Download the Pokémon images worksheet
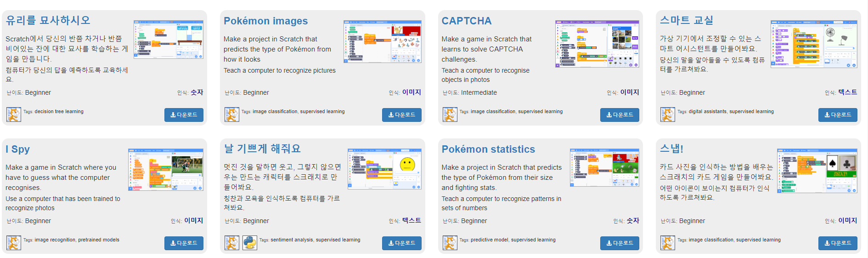This screenshot has width=868, height=258. [402, 115]
